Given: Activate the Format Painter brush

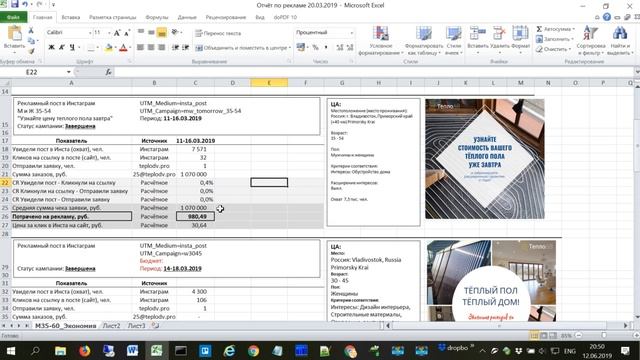Looking at the screenshot, I should coord(31,51).
